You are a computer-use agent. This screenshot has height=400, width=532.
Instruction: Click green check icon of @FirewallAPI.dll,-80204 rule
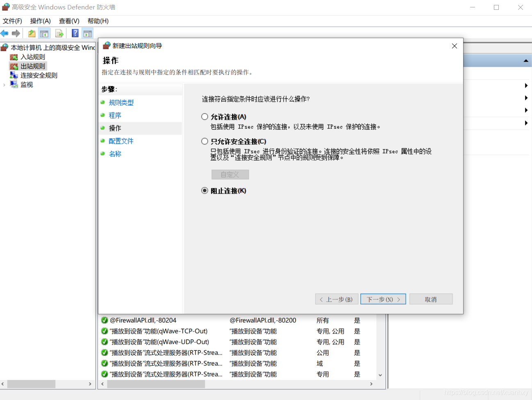pyautogui.click(x=105, y=320)
